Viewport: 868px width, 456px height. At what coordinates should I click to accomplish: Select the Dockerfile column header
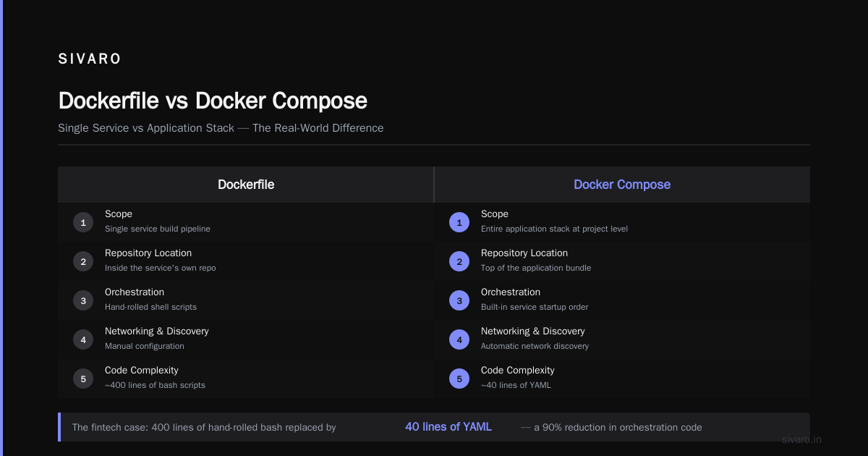click(x=246, y=185)
